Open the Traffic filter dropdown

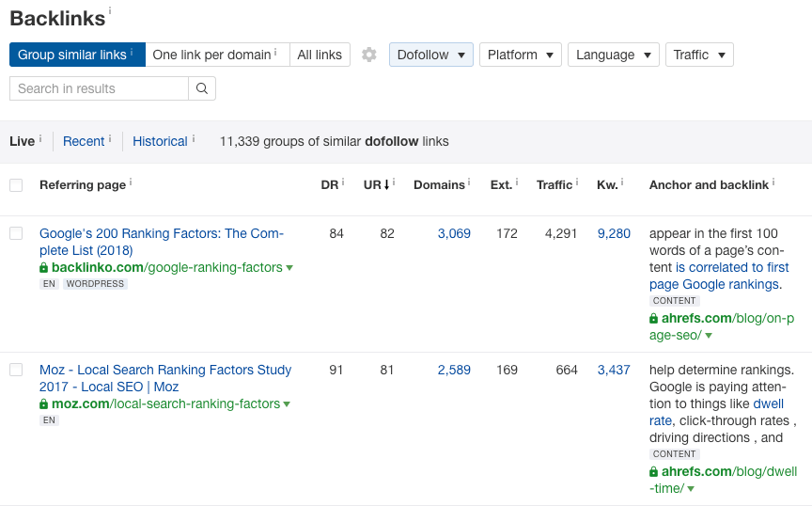699,55
